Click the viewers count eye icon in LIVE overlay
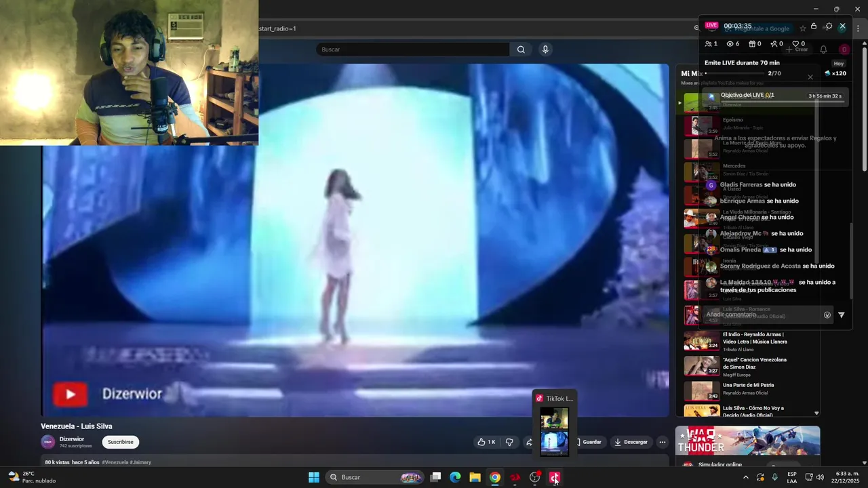The width and height of the screenshot is (868, 488). (x=733, y=44)
